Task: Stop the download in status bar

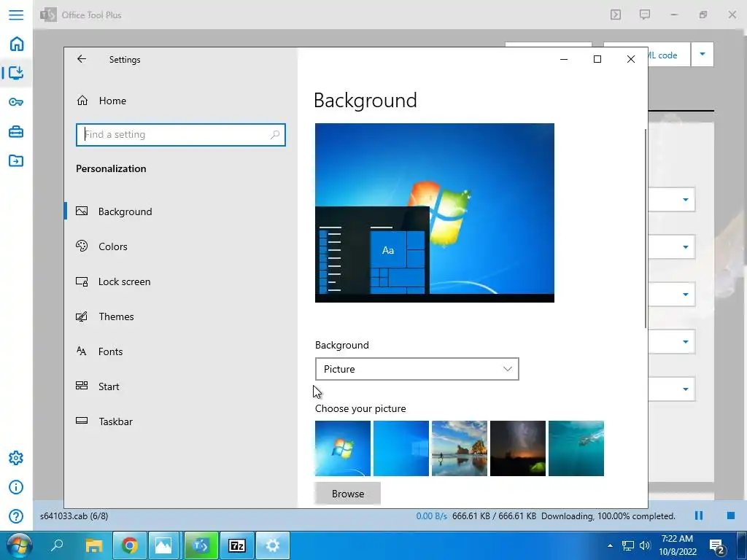Action: pyautogui.click(x=730, y=516)
